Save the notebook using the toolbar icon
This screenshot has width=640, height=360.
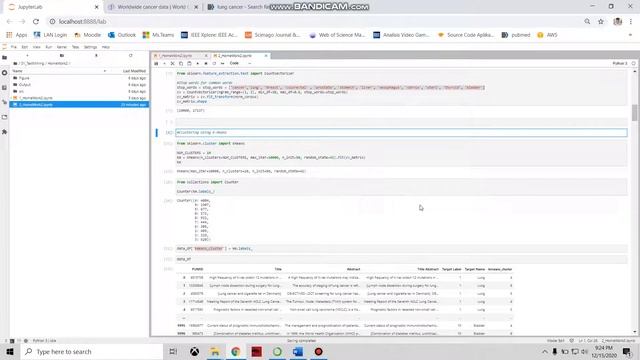156,63
